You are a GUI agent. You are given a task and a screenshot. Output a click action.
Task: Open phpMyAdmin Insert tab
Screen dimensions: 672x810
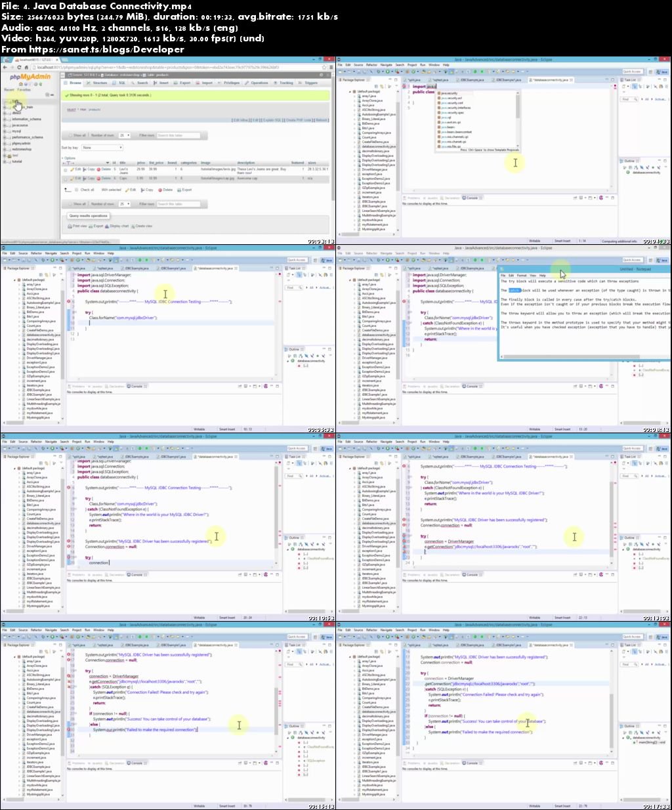tap(161, 83)
